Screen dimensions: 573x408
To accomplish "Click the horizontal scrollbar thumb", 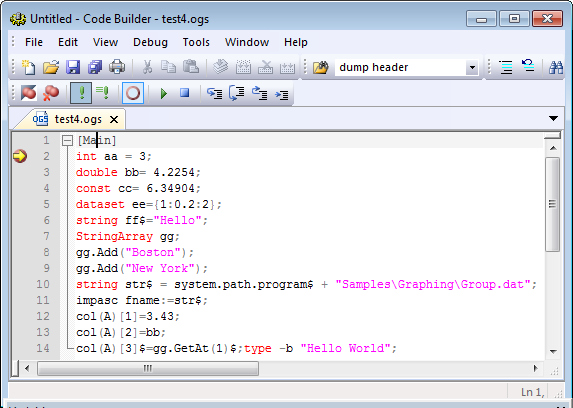I will [x=148, y=368].
